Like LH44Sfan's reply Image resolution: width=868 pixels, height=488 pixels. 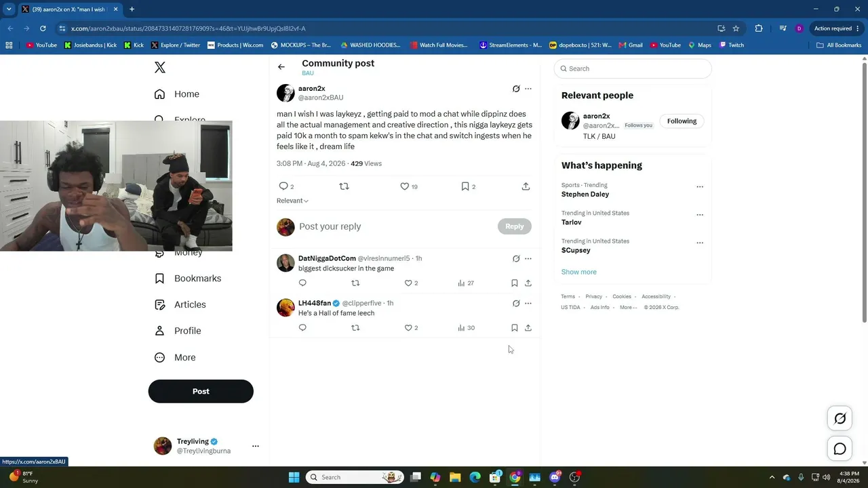pos(408,328)
